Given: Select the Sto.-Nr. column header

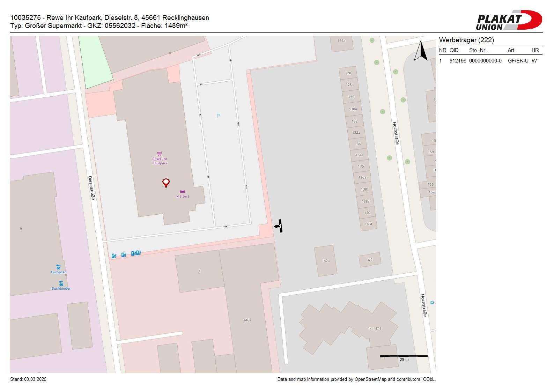Looking at the screenshot, I should [x=478, y=50].
